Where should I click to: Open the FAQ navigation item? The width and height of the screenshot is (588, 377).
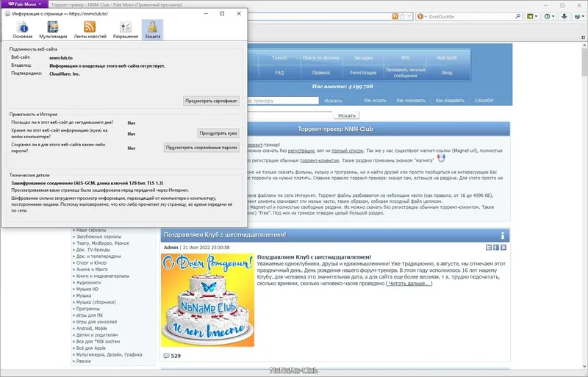click(279, 73)
